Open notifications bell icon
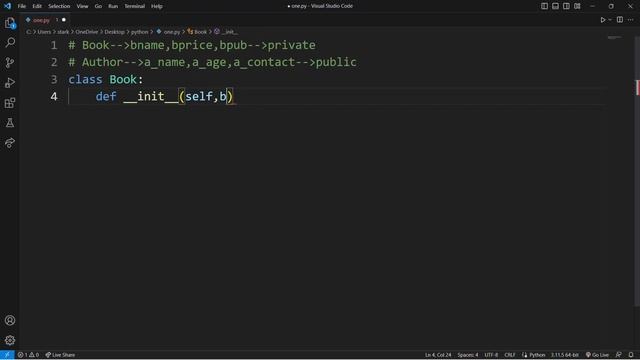Viewport: 640px width, 360px height. [x=631, y=355]
